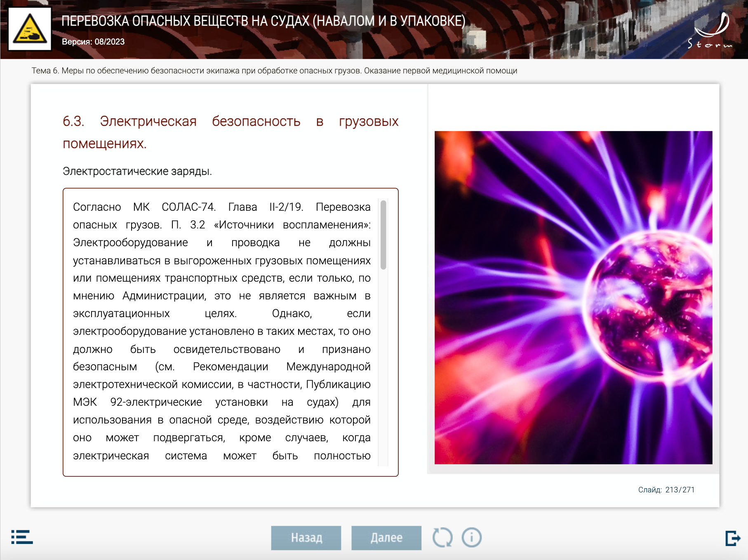Screen dimensions: 748x560
Task: Click the plasma ball image
Action: tap(573, 297)
